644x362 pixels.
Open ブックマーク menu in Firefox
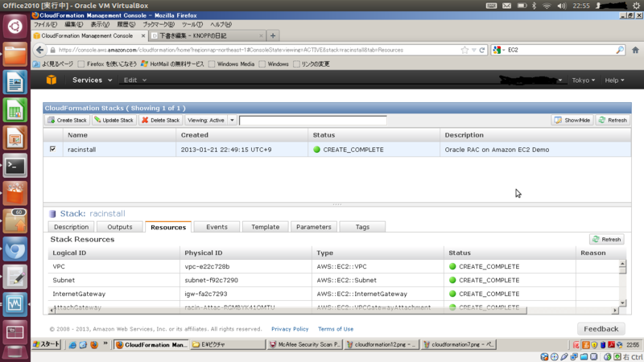click(158, 25)
